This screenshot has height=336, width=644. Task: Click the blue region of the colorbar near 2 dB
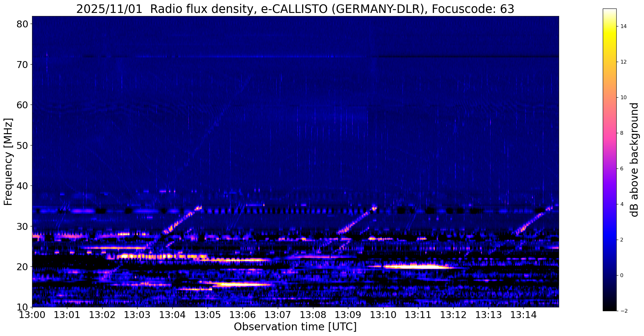point(609,240)
